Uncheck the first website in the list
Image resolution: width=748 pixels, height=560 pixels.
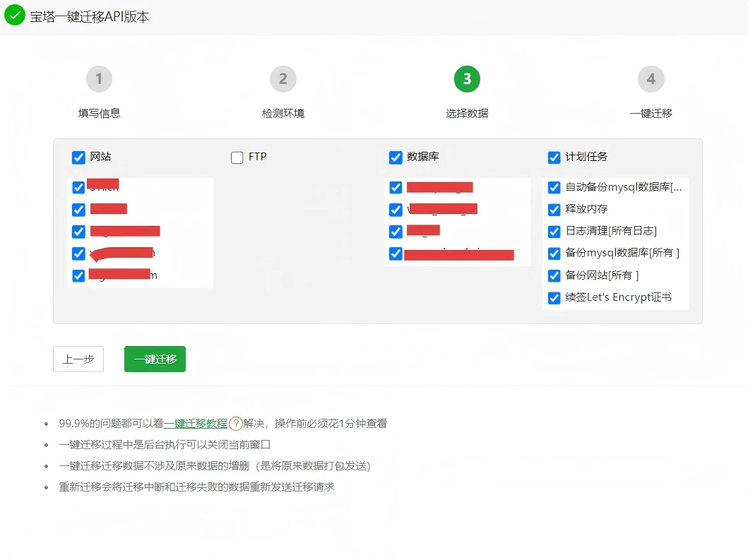pyautogui.click(x=78, y=188)
